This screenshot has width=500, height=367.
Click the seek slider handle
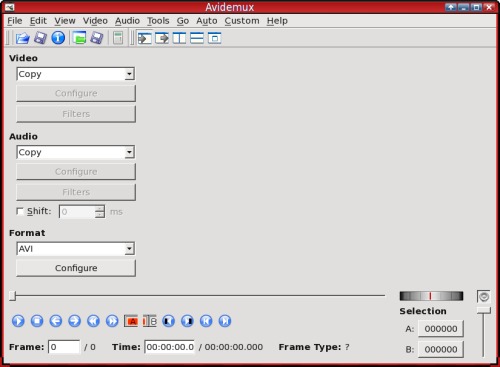12,296
